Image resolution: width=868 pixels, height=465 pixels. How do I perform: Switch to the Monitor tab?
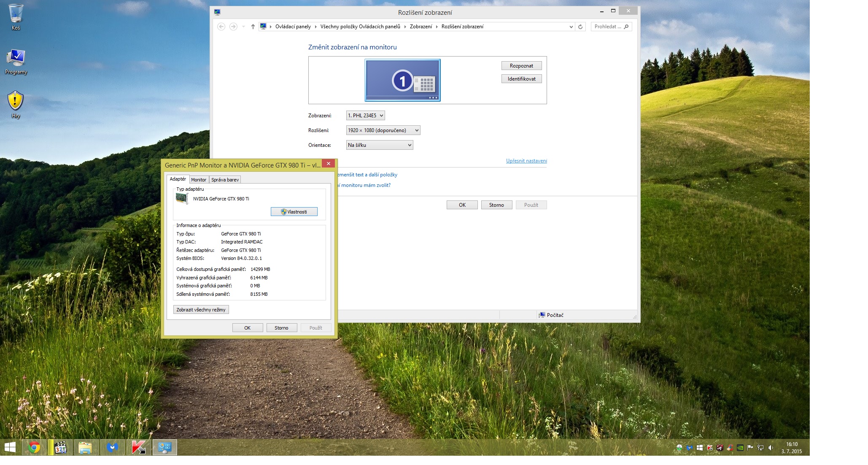(x=199, y=180)
